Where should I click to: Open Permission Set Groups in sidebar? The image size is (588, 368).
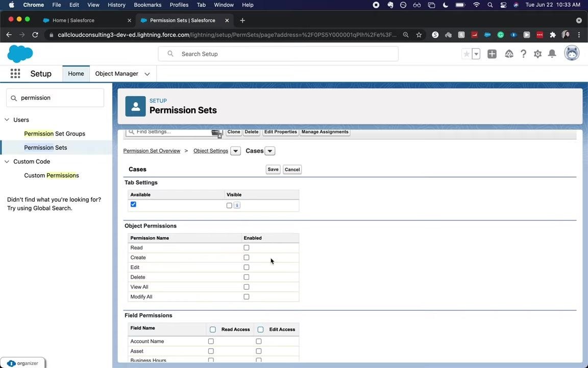point(55,134)
